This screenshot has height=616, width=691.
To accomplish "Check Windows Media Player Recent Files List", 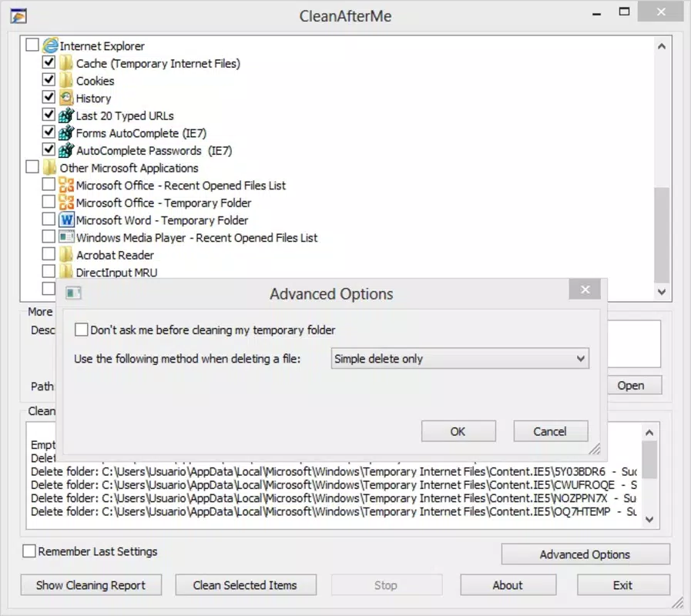I will click(49, 236).
